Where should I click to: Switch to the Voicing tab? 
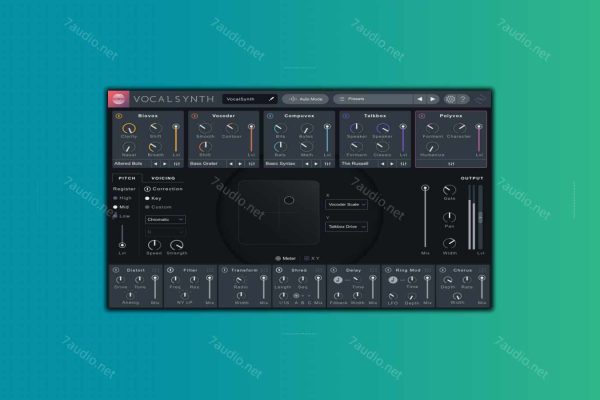(x=163, y=178)
